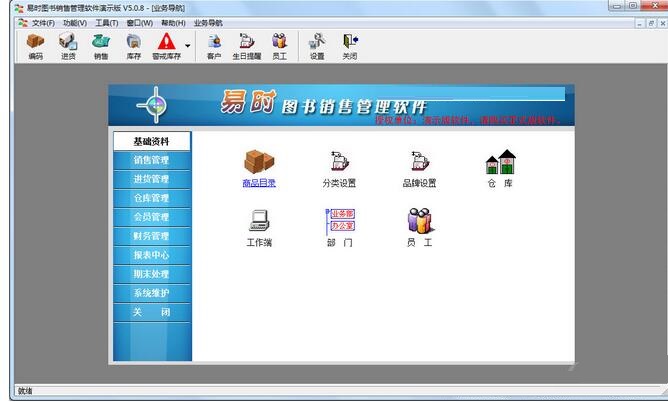
Task: Select the 基础资料 sidebar tab
Action: tap(152, 141)
